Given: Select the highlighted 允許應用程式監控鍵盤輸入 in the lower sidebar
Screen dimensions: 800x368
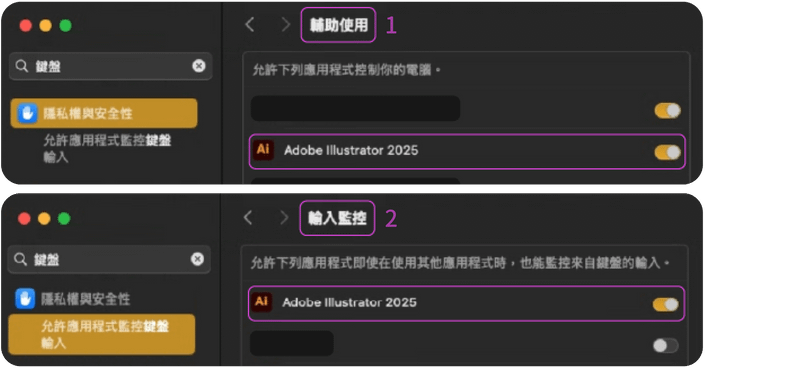Looking at the screenshot, I should 102,334.
